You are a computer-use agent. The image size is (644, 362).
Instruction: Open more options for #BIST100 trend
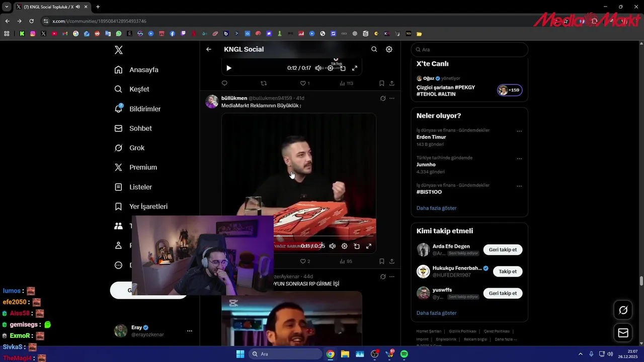[x=519, y=186]
